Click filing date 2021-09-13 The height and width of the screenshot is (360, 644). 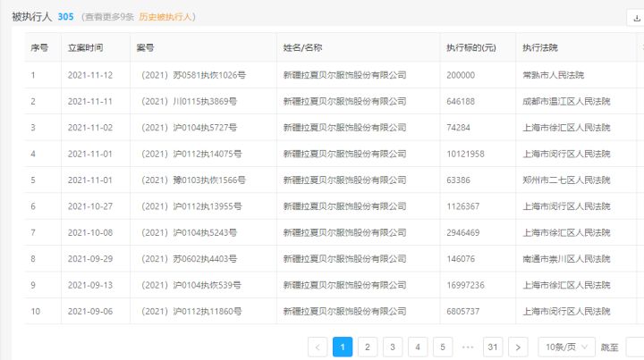[90, 285]
